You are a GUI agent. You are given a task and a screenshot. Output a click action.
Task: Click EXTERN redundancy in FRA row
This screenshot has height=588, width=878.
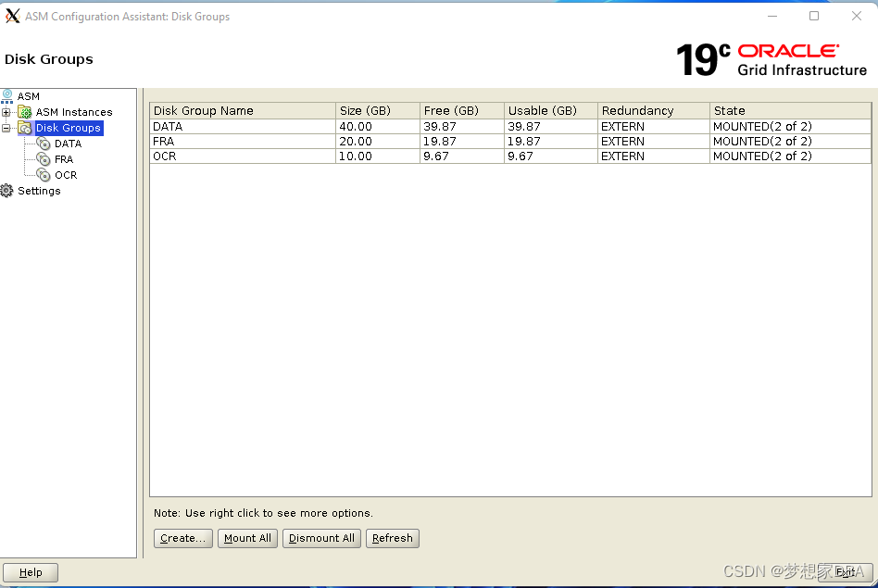[x=622, y=141]
